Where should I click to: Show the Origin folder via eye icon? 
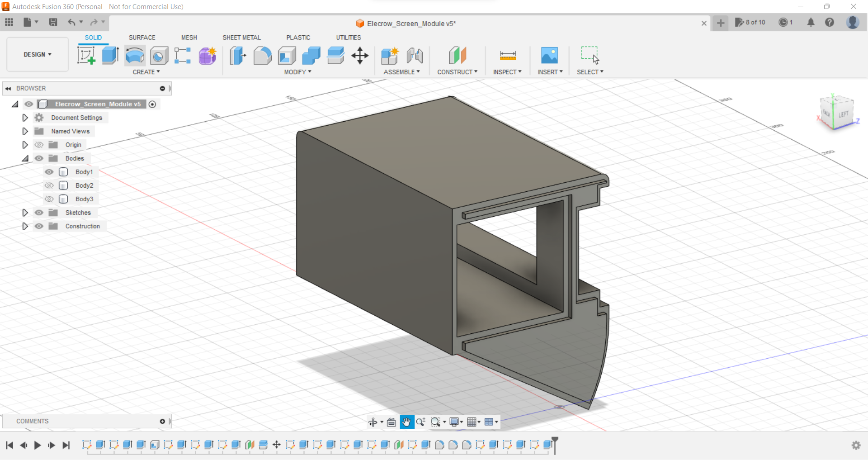(39, 145)
